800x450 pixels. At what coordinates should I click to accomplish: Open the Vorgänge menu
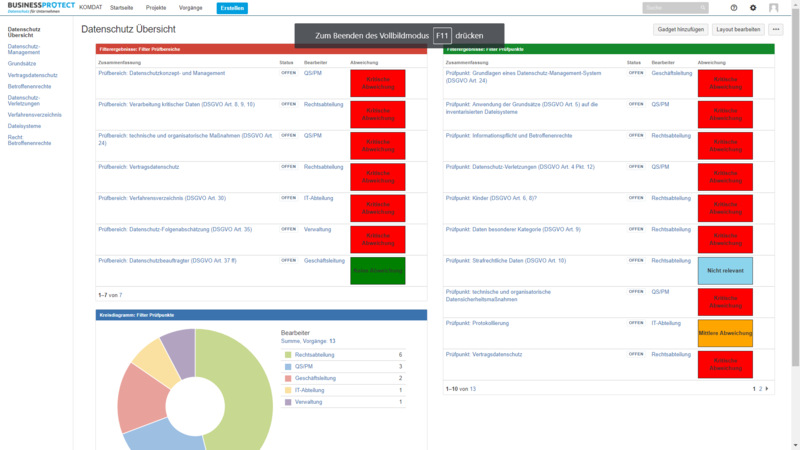pos(190,8)
